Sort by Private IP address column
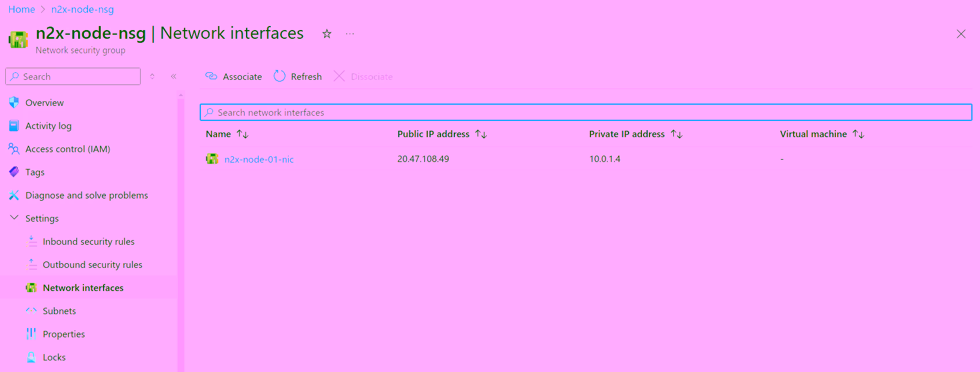980x372 pixels. pos(677,134)
